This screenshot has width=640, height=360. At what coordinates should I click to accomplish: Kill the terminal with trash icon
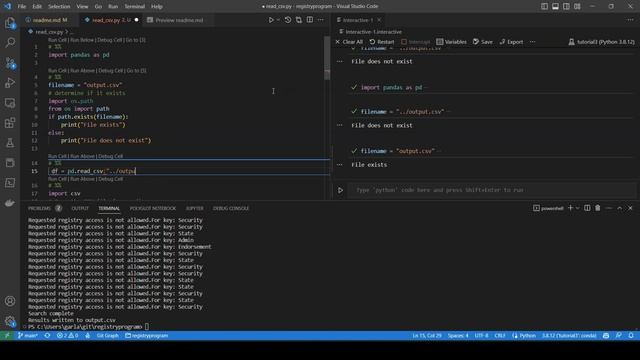tap(598, 208)
